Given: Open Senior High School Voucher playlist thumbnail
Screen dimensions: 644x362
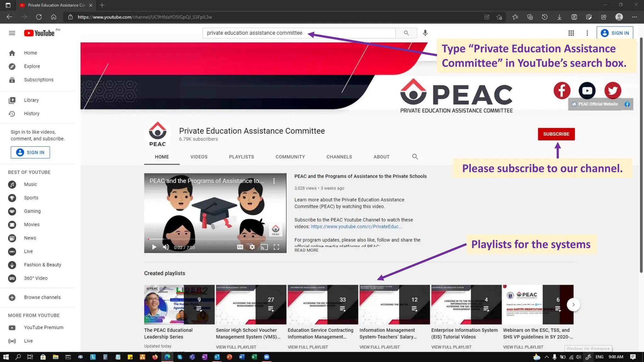Looking at the screenshot, I should pyautogui.click(x=251, y=304).
